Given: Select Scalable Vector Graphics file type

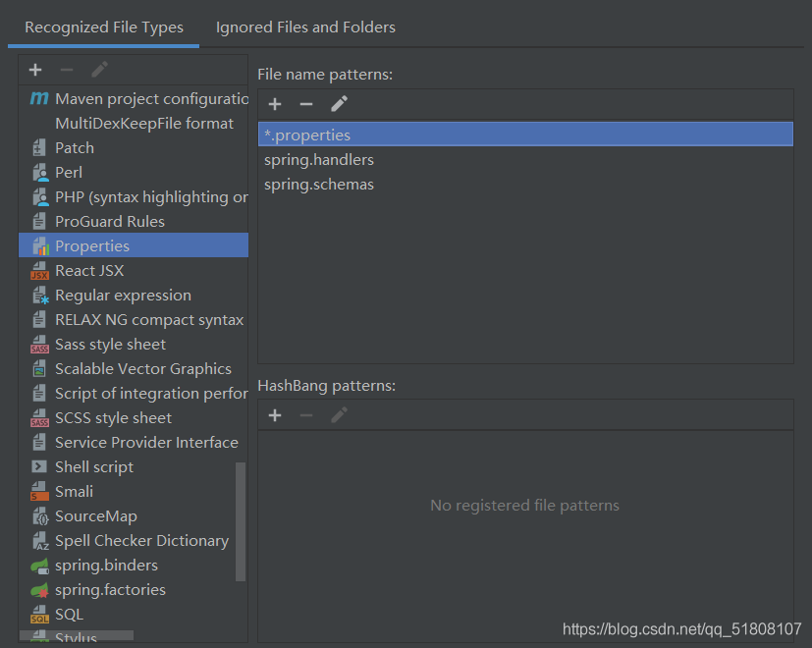Looking at the screenshot, I should coord(143,369).
